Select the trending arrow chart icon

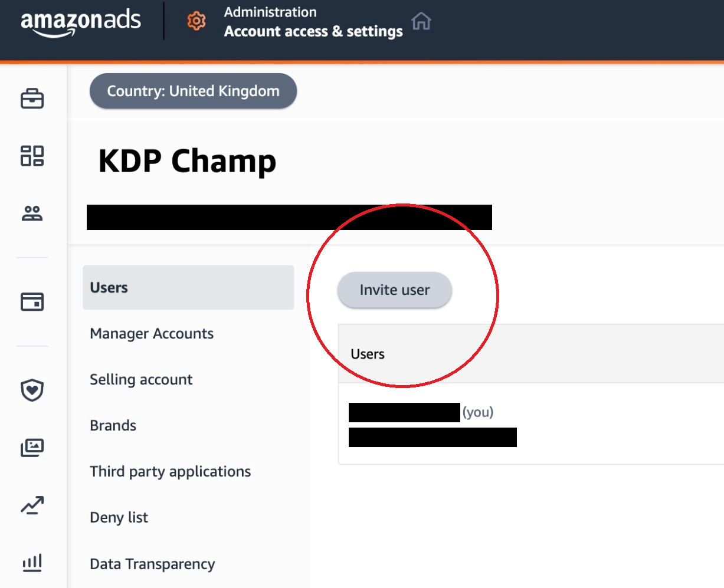coord(32,505)
